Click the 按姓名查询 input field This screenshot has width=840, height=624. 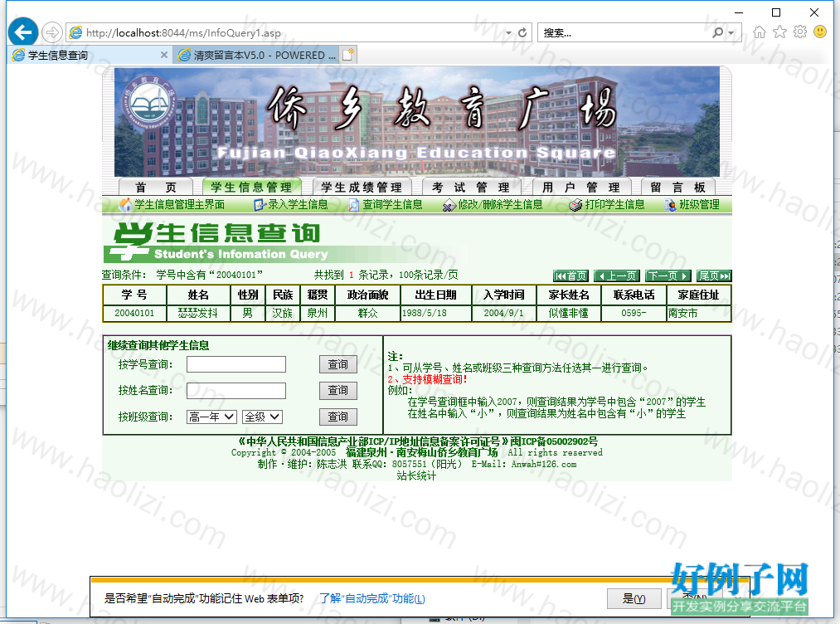pyautogui.click(x=236, y=391)
